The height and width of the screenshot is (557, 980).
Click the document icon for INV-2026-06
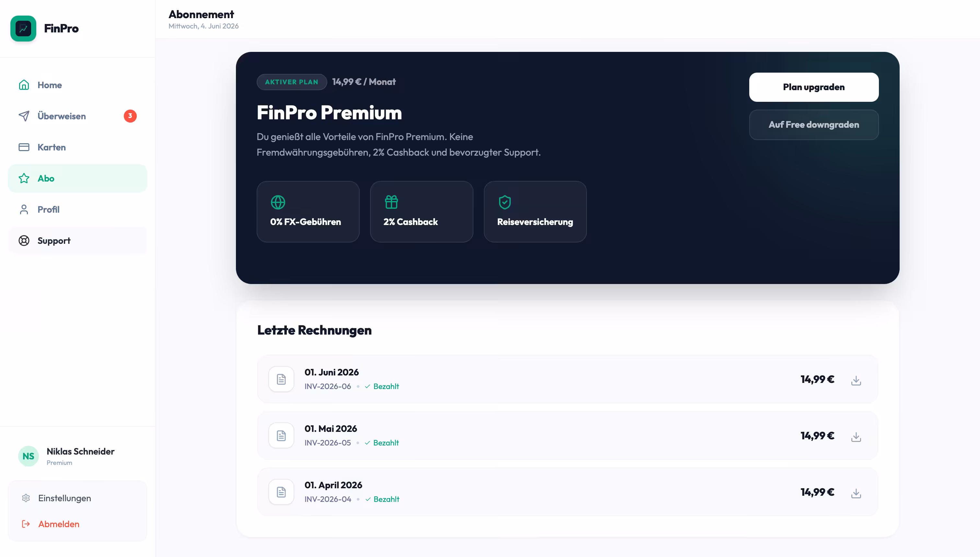(281, 379)
